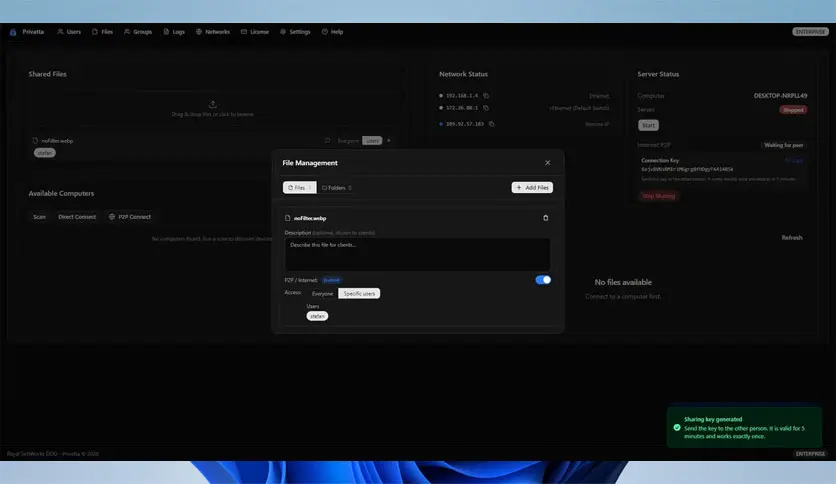The height and width of the screenshot is (484, 836).
Task: Click the connection key string
Action: [687, 170]
